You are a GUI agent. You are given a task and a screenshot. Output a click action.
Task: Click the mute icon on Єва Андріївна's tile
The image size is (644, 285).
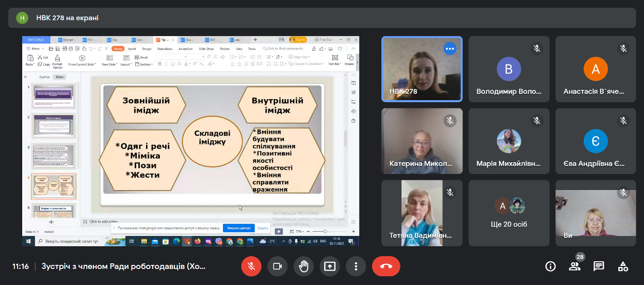tap(624, 121)
